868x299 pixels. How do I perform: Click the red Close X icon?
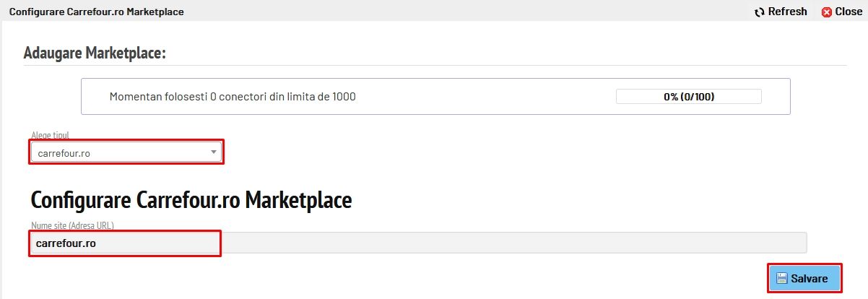pos(827,12)
